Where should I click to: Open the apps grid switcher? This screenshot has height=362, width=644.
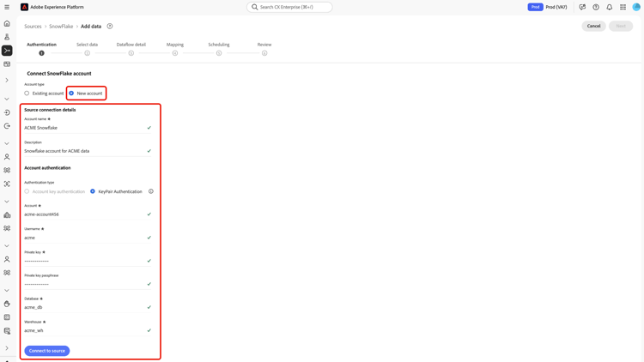coord(623,7)
